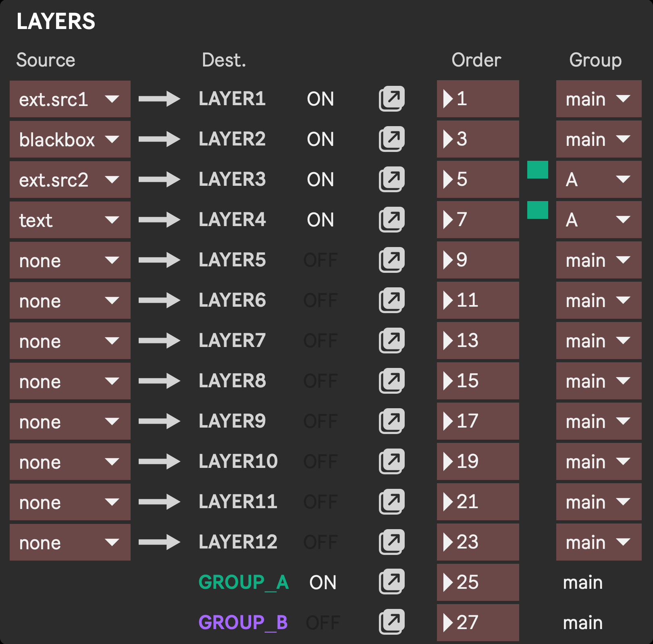Click the GROUP_B label
Screen dimensions: 653x644
[x=243, y=623]
